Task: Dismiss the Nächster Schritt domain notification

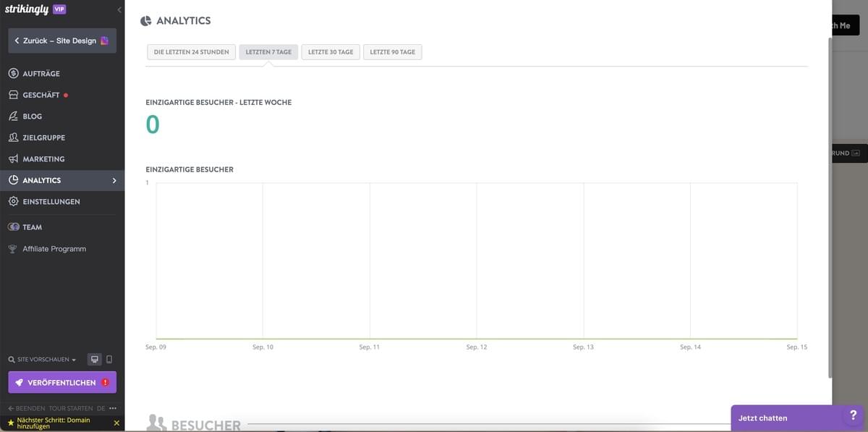Action: (x=116, y=422)
